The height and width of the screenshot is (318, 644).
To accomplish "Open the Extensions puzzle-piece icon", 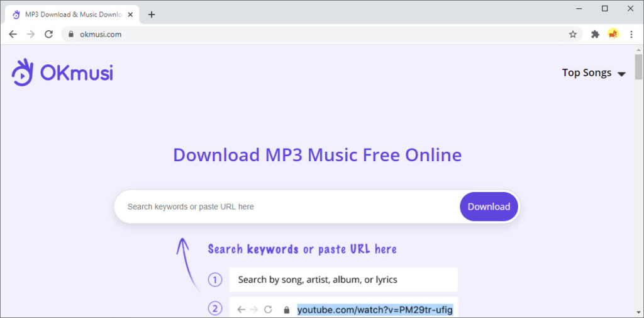I will (595, 35).
